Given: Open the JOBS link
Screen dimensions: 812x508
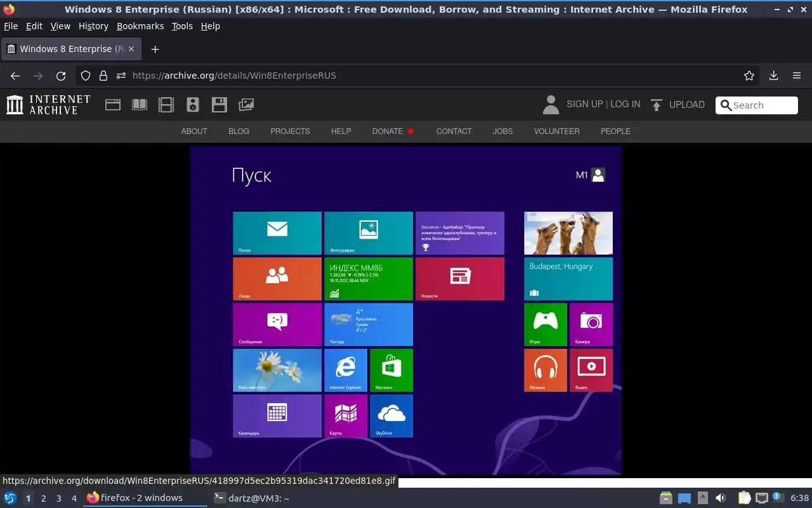Looking at the screenshot, I should (x=502, y=131).
